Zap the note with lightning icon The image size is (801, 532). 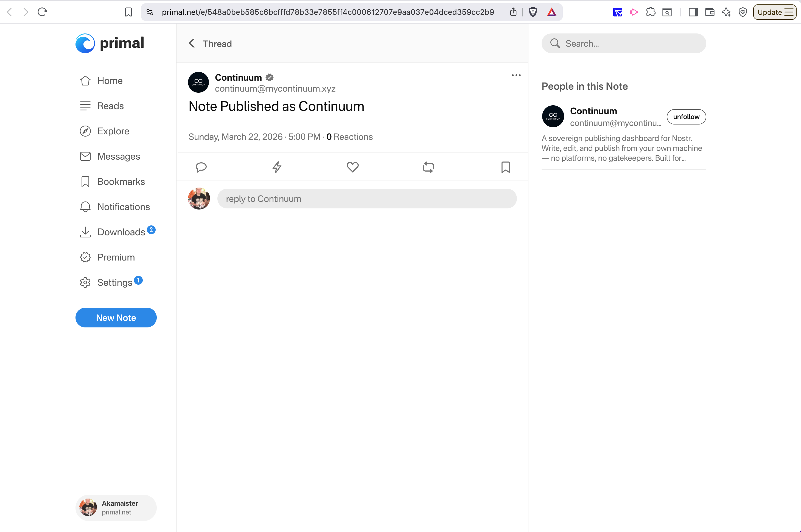click(277, 167)
